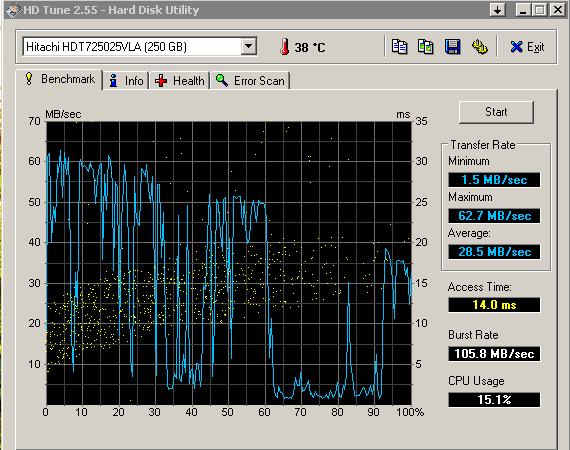The image size is (570, 450).
Task: Start the benchmark test
Action: 496,112
